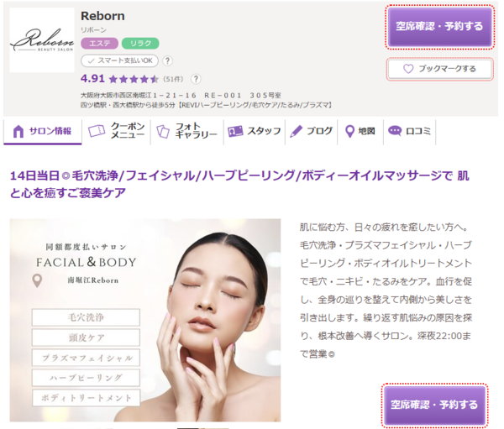This screenshot has height=429, width=504.
Task: Click the map pin icon
Action: [x=349, y=131]
